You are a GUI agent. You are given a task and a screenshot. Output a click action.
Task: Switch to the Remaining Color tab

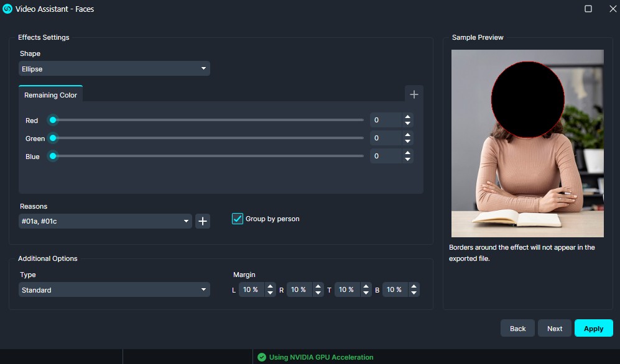click(50, 95)
